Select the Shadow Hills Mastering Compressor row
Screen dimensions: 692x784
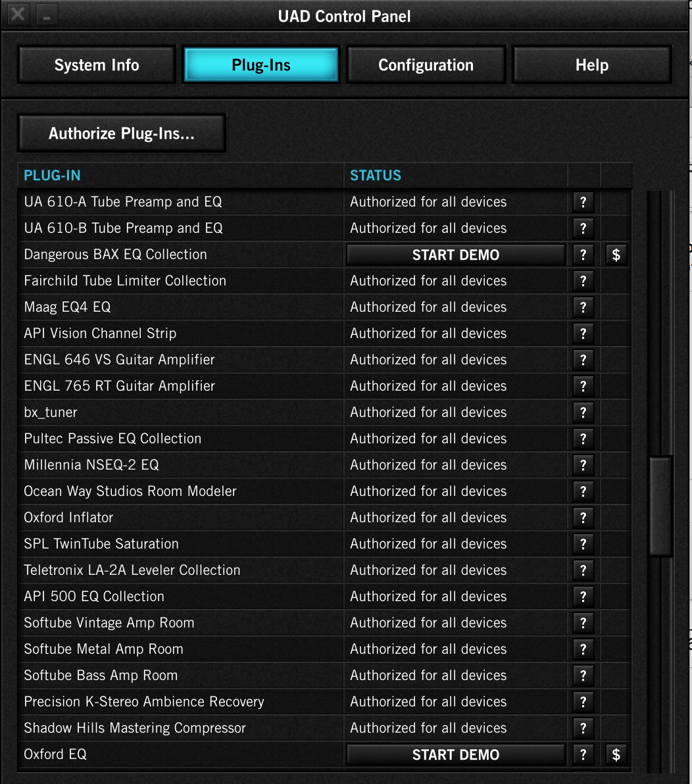point(324,729)
